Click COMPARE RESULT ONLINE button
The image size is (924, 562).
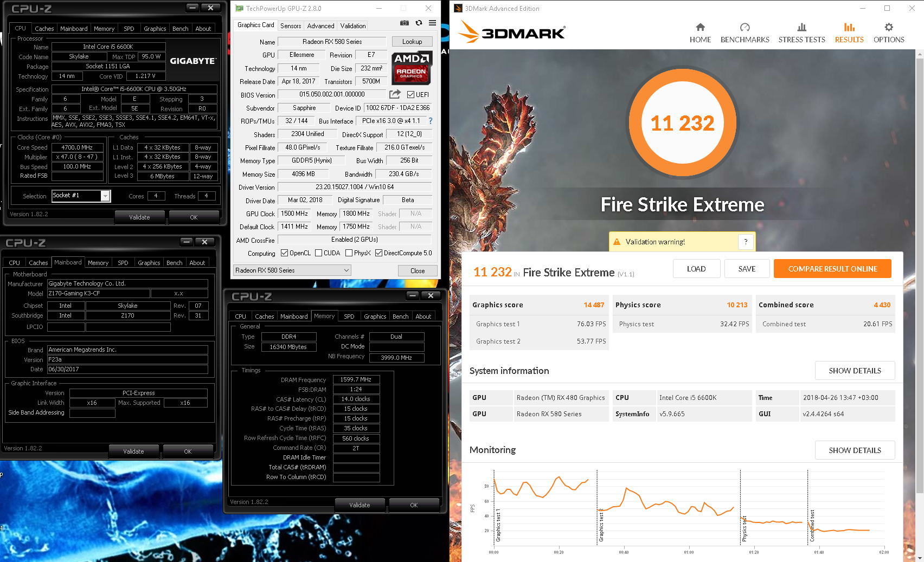coord(832,269)
